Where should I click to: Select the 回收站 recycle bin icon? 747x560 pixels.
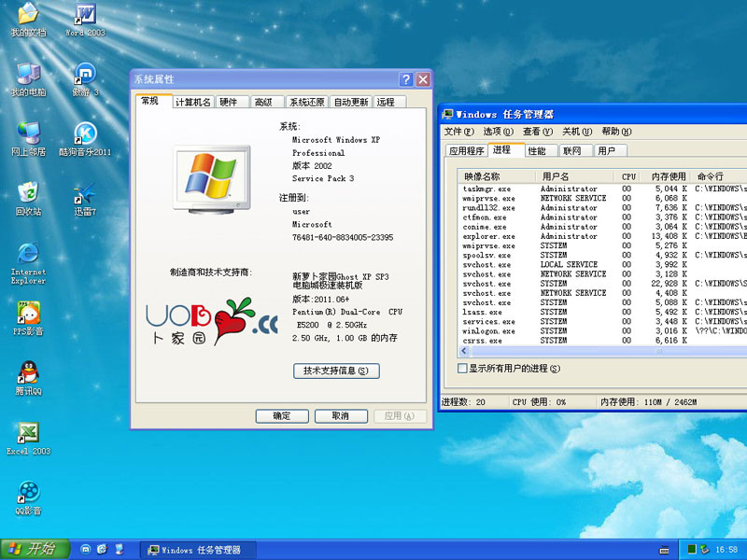coord(28,194)
